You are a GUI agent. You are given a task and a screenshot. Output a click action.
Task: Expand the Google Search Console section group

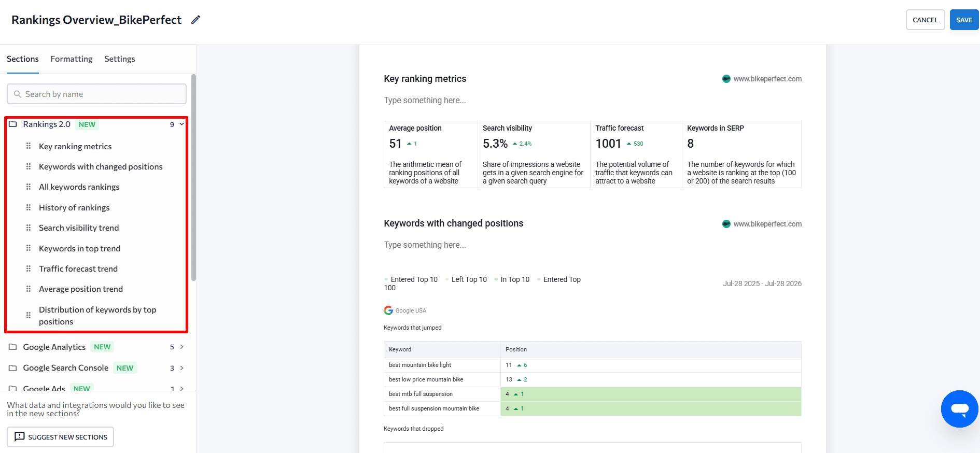pyautogui.click(x=181, y=368)
